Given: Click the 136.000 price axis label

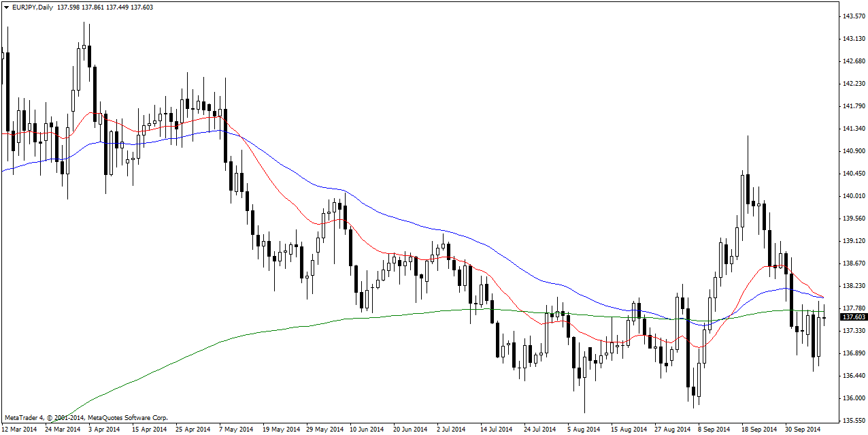Looking at the screenshot, I should [x=853, y=398].
